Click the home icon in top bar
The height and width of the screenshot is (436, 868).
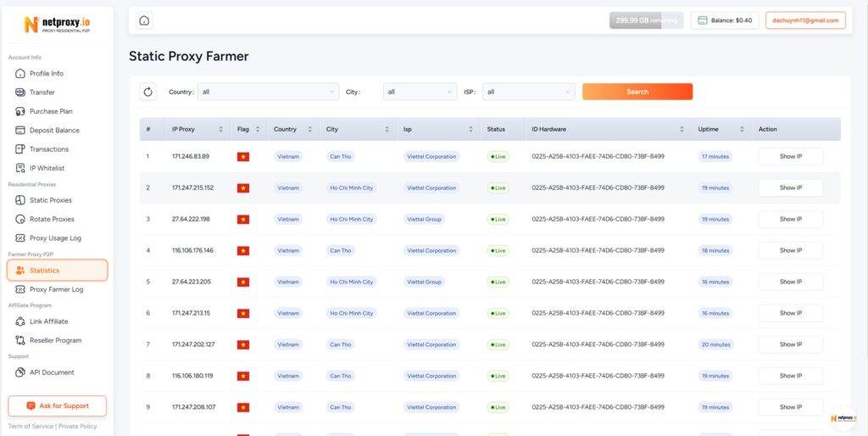click(144, 20)
